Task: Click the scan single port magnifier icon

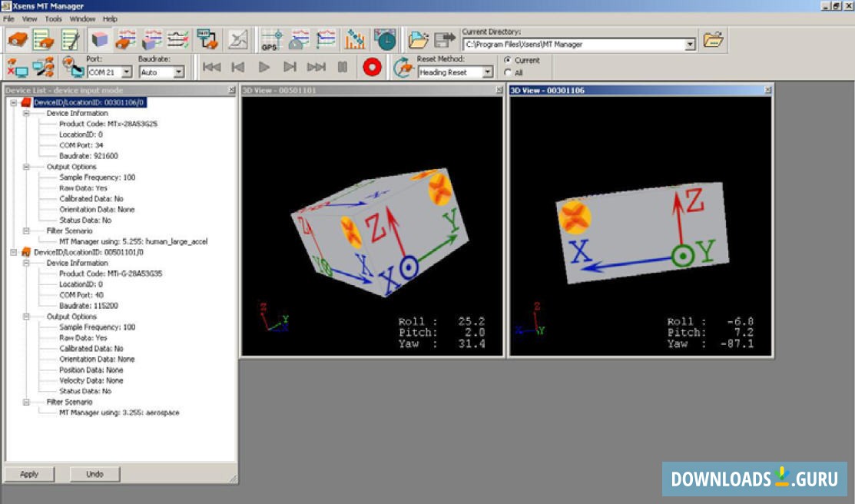Action: click(x=72, y=68)
